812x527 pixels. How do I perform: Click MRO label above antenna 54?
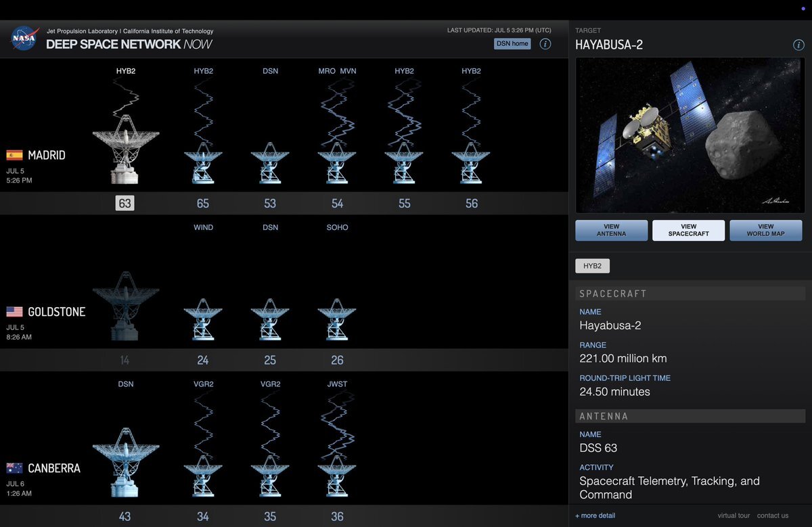coord(327,71)
